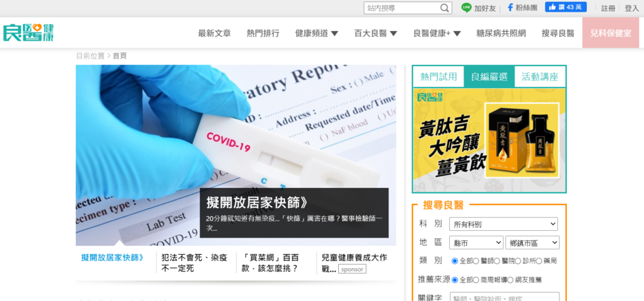This screenshot has height=301, width=644.
Task: Open the 縣市 county dropdown
Action: [x=476, y=242]
